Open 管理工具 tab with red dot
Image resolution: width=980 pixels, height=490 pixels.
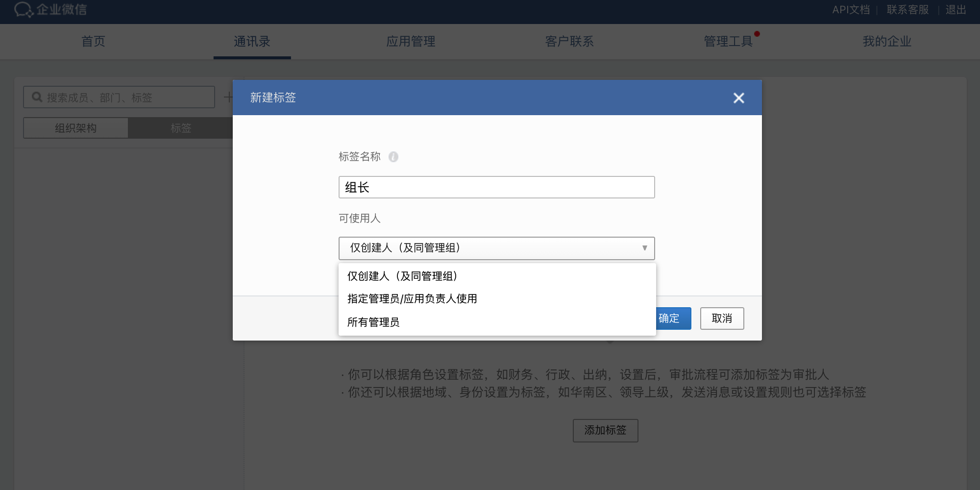coord(728,42)
